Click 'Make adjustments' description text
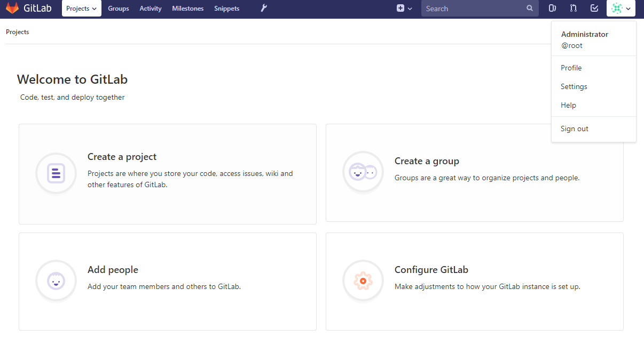Screen dimensions: 644x345 488,286
